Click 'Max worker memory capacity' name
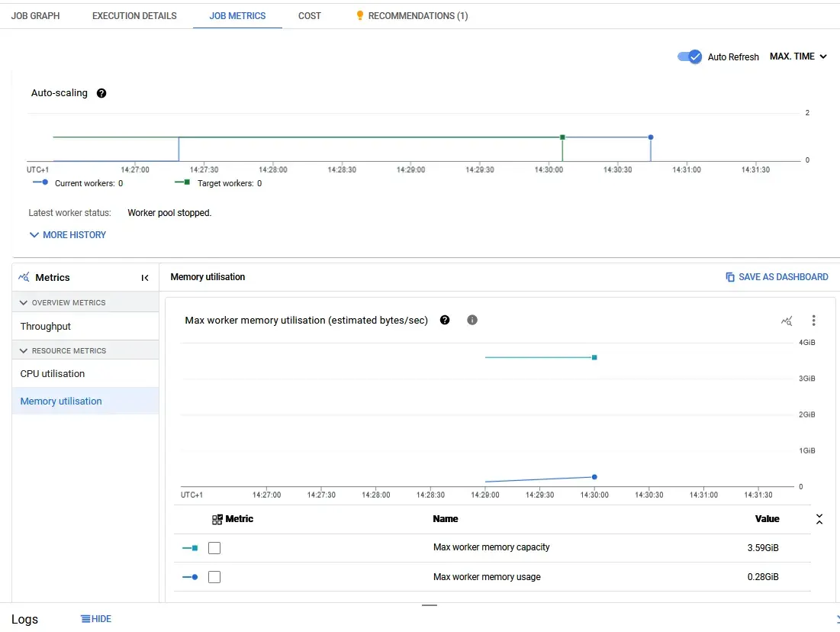 click(x=491, y=547)
